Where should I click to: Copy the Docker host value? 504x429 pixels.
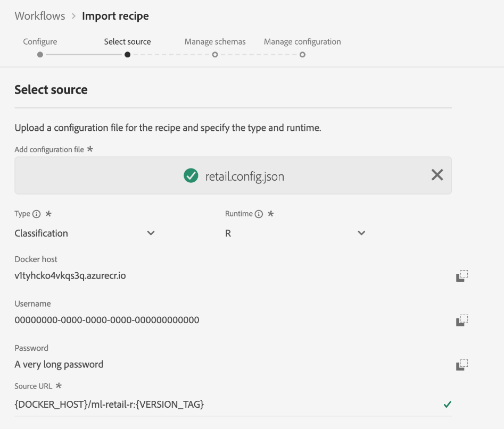[462, 276]
